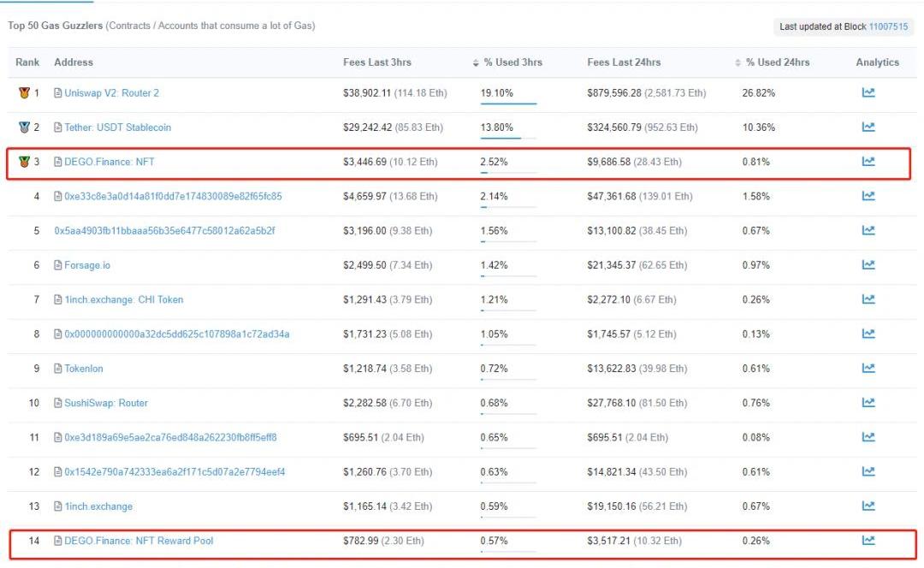This screenshot has width=924, height=568.
Task: View analytics chart icon for DEGO.Finance: NFT
Action: (868, 161)
